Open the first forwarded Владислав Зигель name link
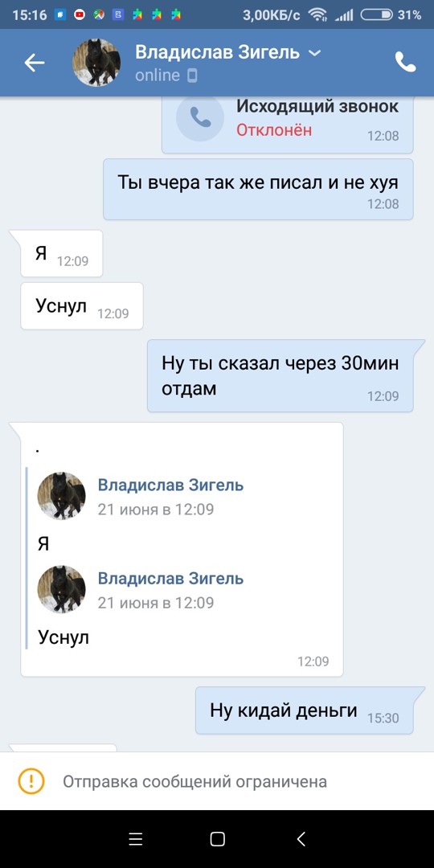 tap(170, 485)
